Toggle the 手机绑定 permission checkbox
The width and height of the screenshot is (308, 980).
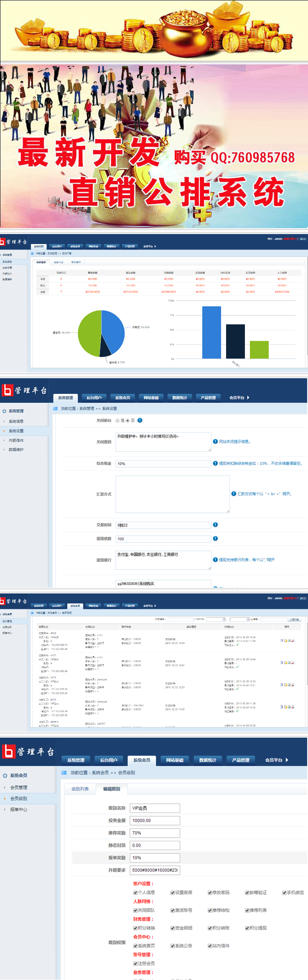coord(284,893)
